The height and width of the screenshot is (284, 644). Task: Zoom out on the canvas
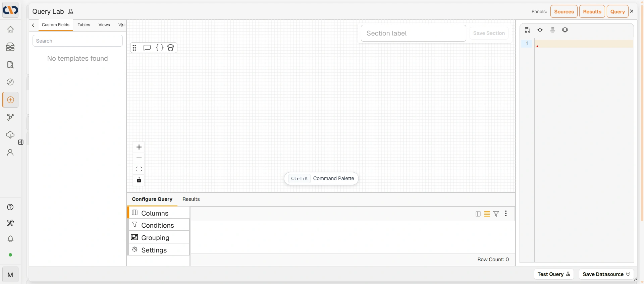139,158
